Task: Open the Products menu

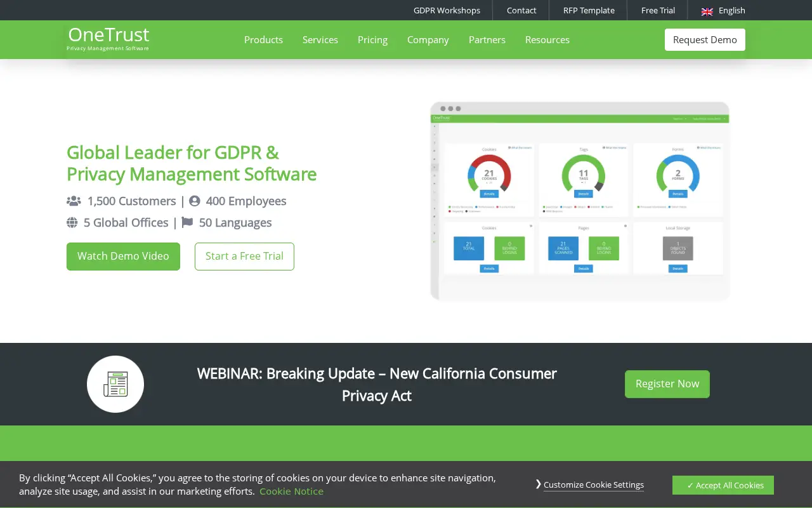Action: [263, 39]
